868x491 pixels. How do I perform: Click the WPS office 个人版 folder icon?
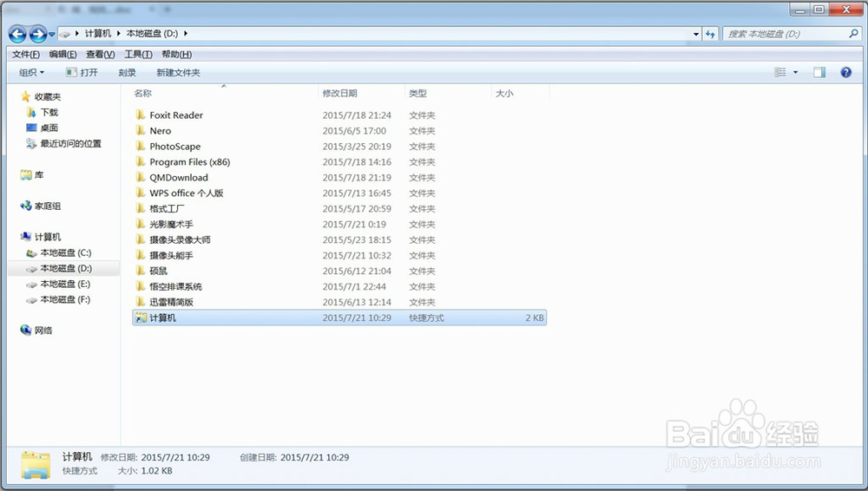(x=141, y=192)
